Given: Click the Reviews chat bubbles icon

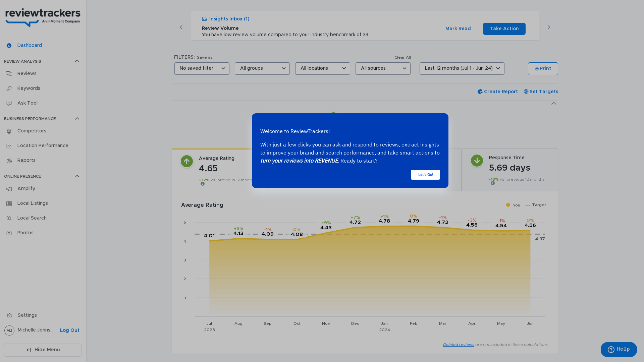Looking at the screenshot, I should [x=9, y=74].
